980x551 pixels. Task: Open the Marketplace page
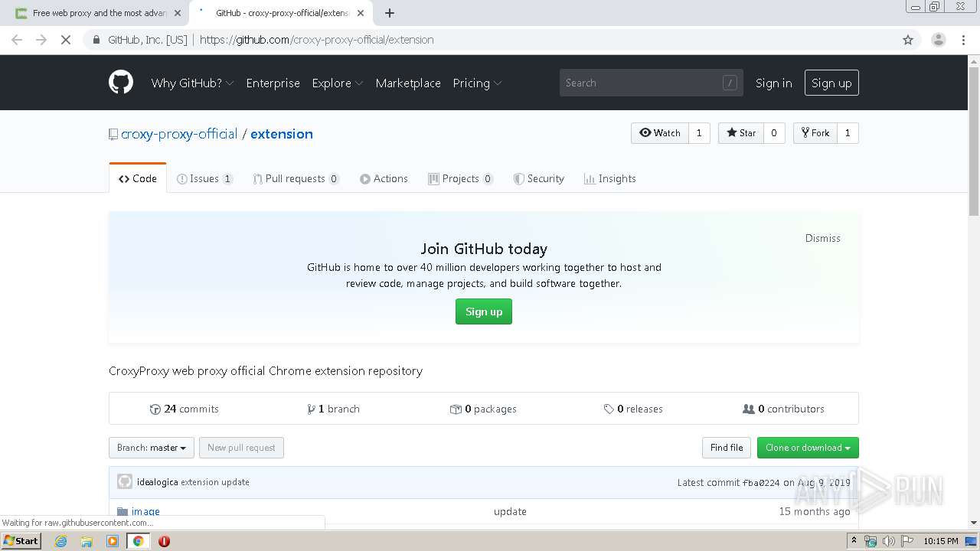(x=408, y=83)
